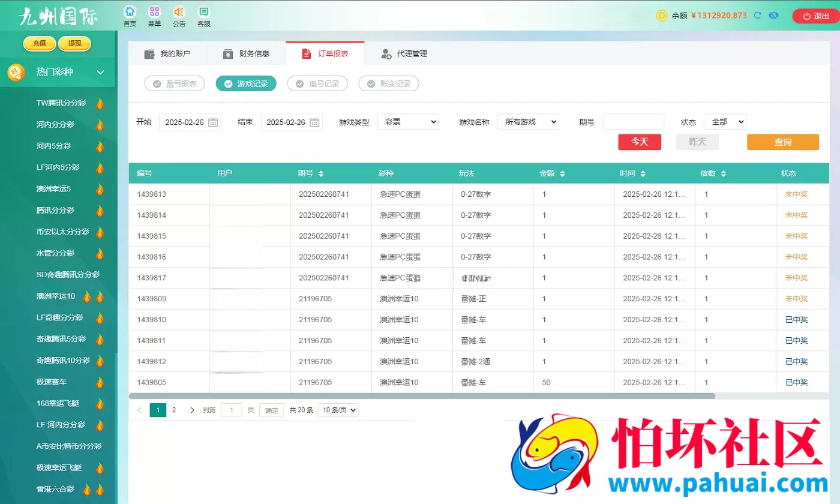Click the 热门彩种 lottery ball icon
The width and height of the screenshot is (840, 504).
[x=16, y=73]
